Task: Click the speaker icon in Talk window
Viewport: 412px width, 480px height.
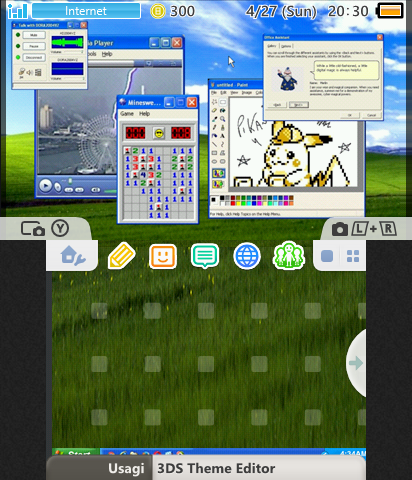Action: [x=29, y=72]
